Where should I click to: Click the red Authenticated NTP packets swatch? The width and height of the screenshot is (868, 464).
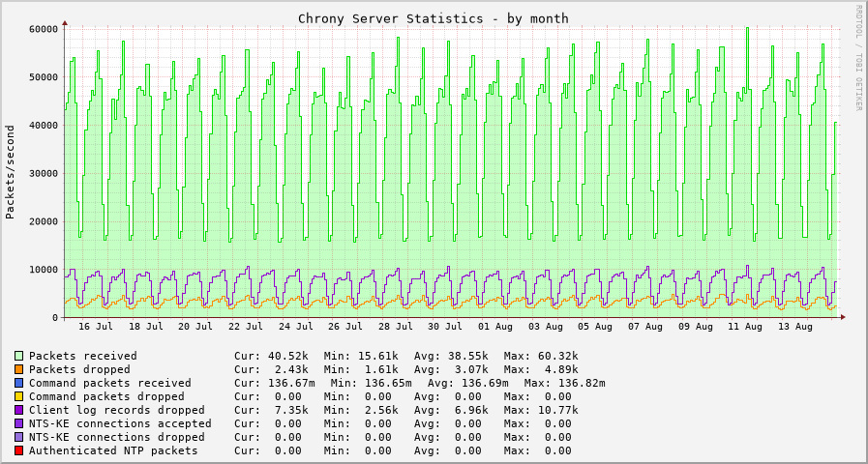click(18, 450)
